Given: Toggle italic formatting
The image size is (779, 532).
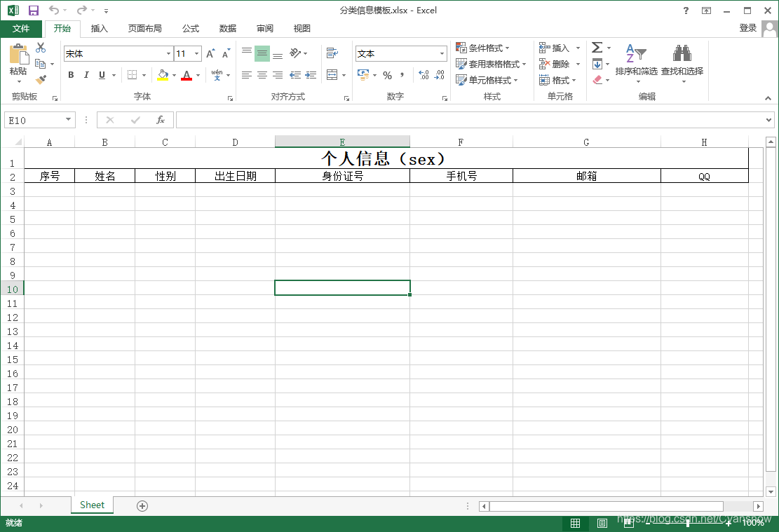Looking at the screenshot, I should 86,75.
